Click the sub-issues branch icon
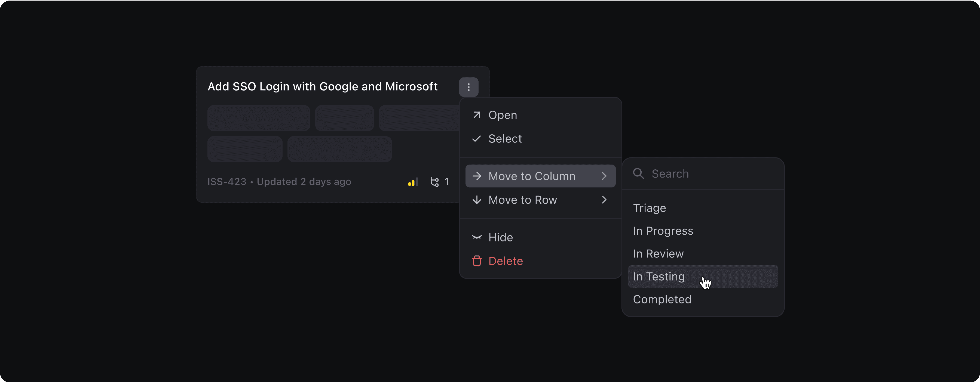The width and height of the screenshot is (980, 382). click(434, 182)
